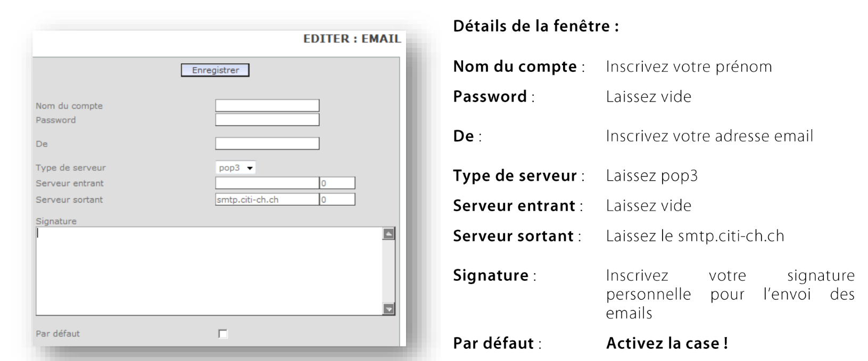The image size is (868, 361).
Task: Click the Signature label above the text area
Action: tap(56, 221)
